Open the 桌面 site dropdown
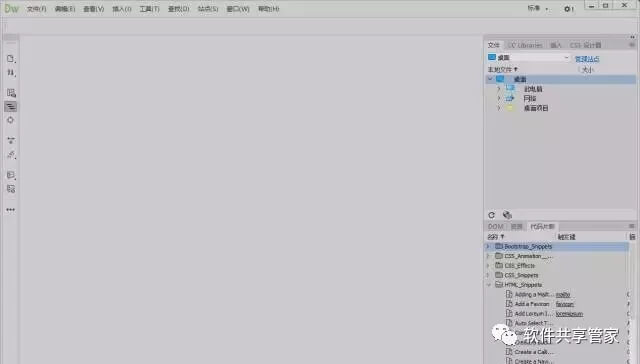640x364 pixels. (528, 58)
